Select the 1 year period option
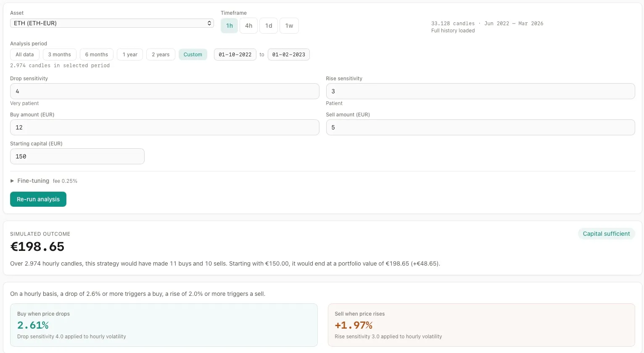644x353 pixels. (x=129, y=54)
